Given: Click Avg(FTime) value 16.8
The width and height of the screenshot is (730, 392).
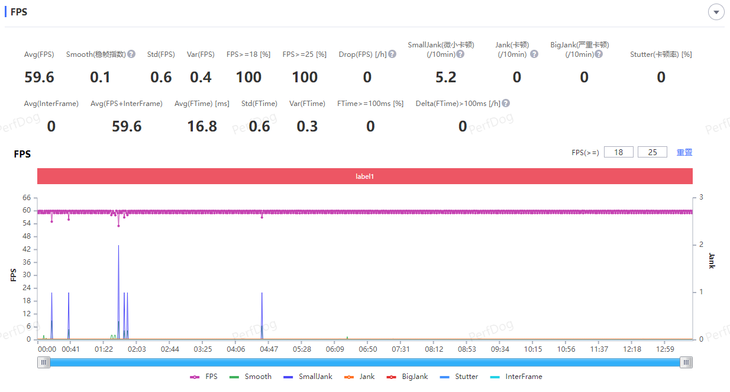Looking at the screenshot, I should (202, 126).
